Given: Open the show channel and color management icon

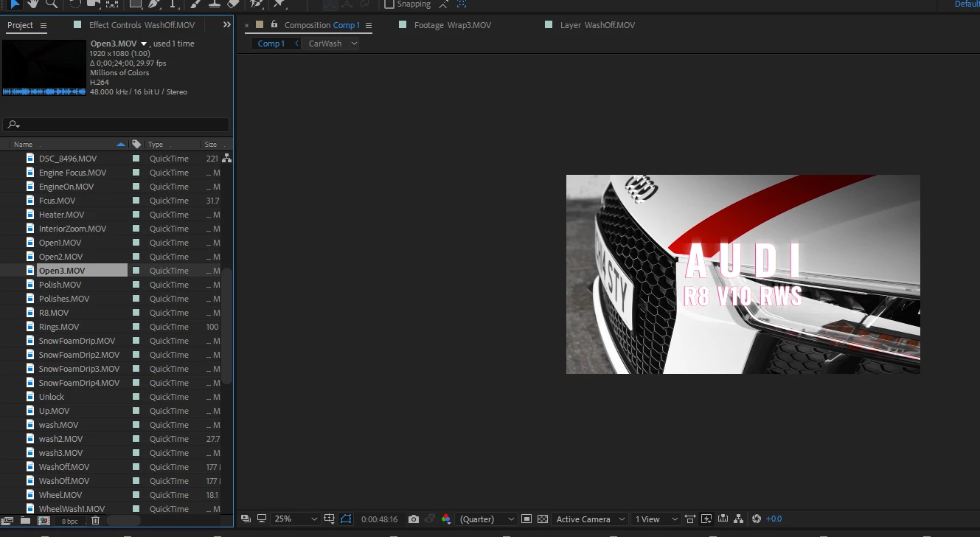Looking at the screenshot, I should [446, 519].
